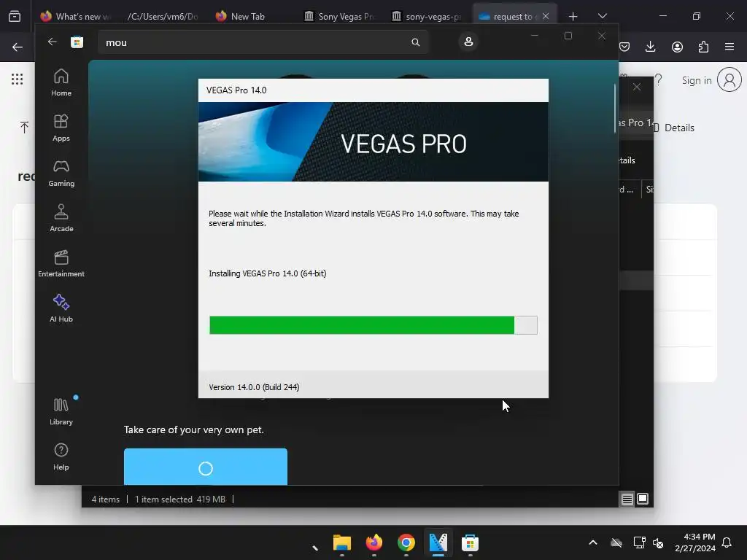Open Home in the Microsoft Store sidebar
The width and height of the screenshot is (747, 560).
[x=61, y=83]
